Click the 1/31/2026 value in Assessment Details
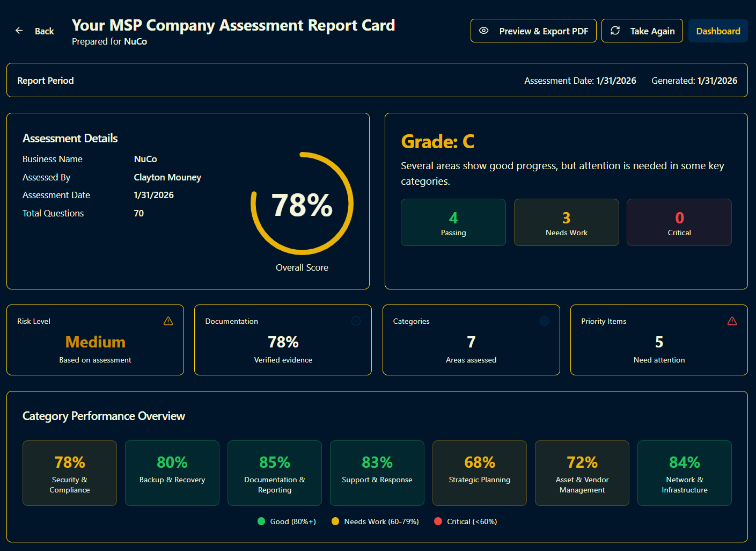The image size is (756, 551). 154,195
